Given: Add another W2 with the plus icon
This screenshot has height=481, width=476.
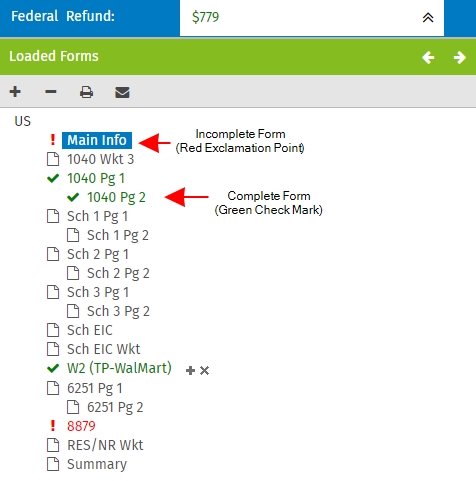Looking at the screenshot, I should click(x=190, y=370).
